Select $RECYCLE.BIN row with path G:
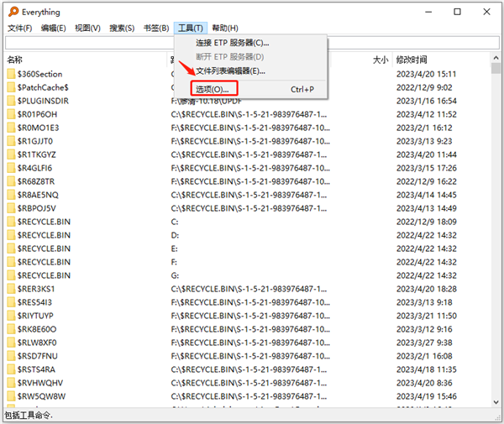 (248, 275)
